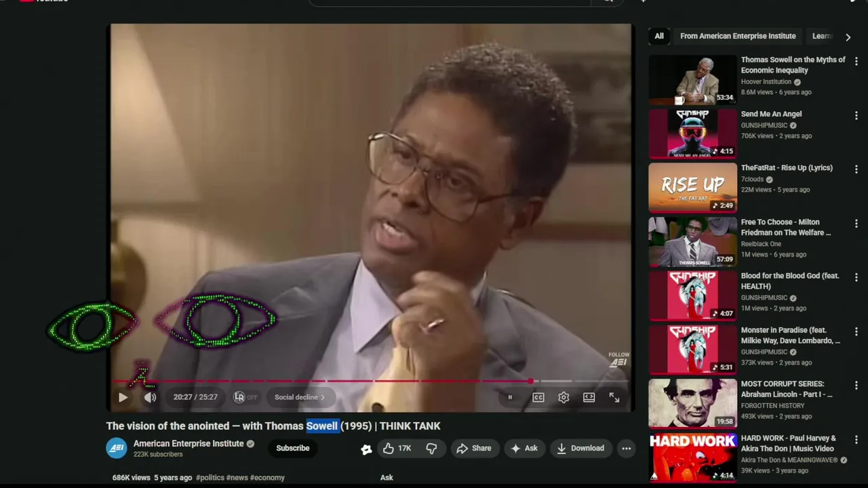Open options menu for TheFatRat Rise Up
868x488 pixels.
point(856,169)
